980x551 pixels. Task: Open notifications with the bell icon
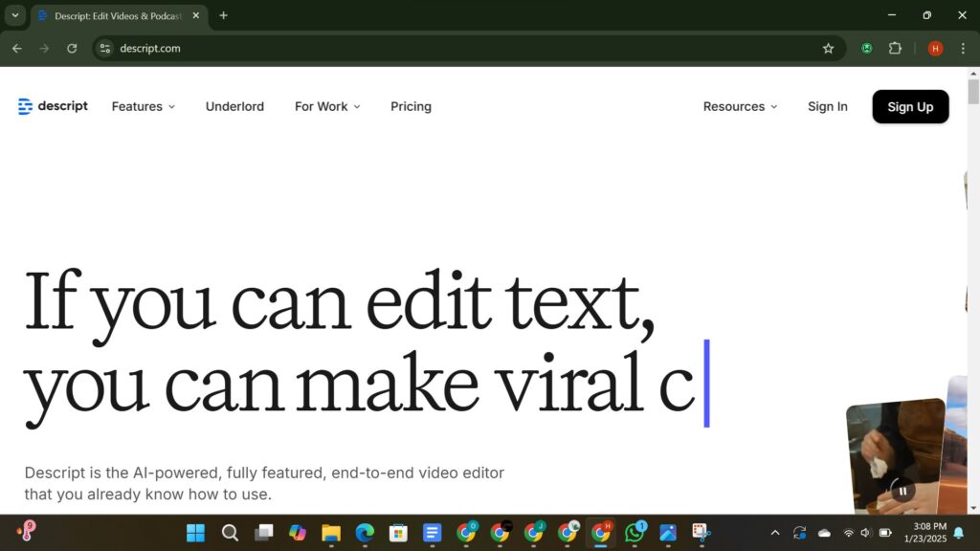tap(959, 533)
